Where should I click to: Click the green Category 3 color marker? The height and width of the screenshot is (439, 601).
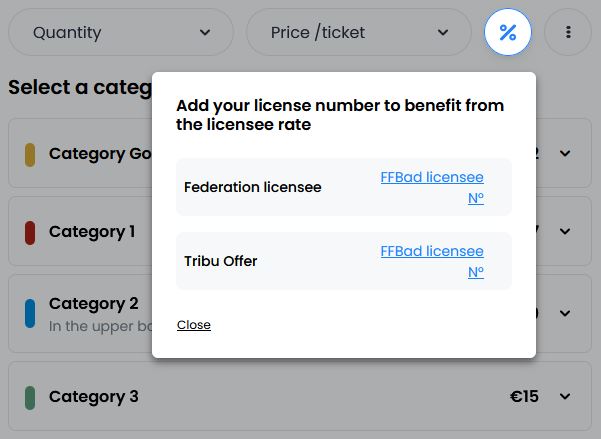[30, 398]
